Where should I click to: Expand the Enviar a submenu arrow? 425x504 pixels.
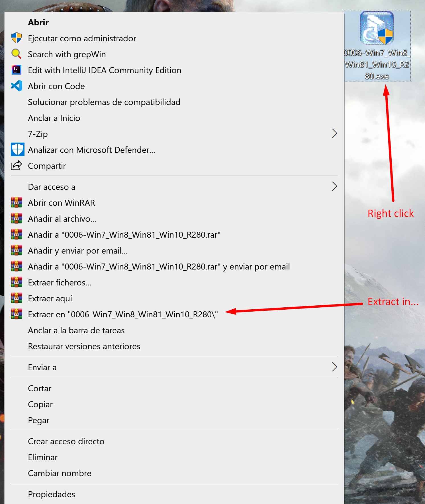tap(335, 367)
